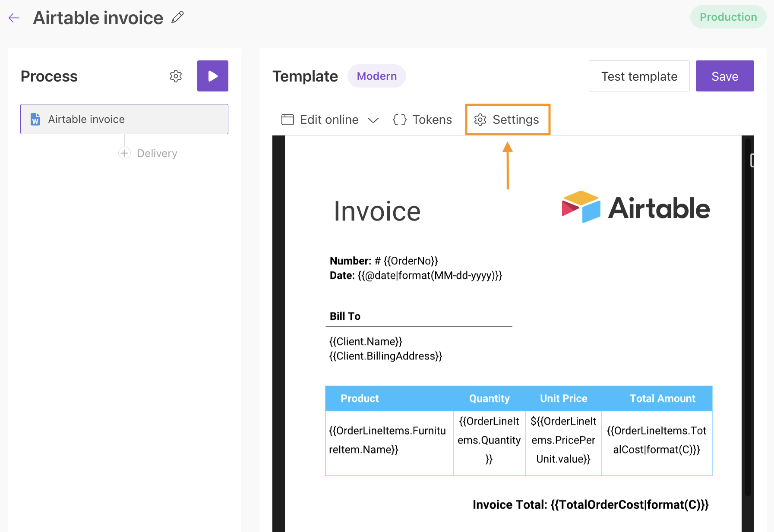This screenshot has width=774, height=532.
Task: Click the plus icon to add Delivery
Action: (x=124, y=153)
